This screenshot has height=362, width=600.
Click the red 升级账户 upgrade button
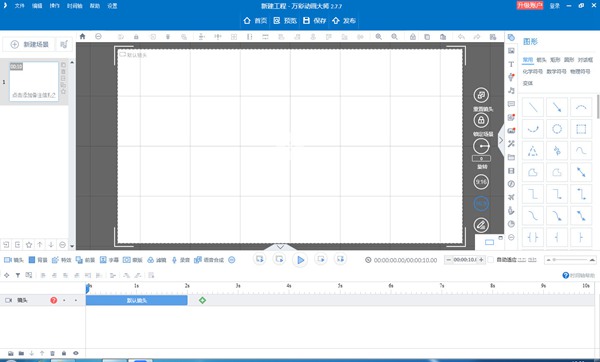pos(530,5)
